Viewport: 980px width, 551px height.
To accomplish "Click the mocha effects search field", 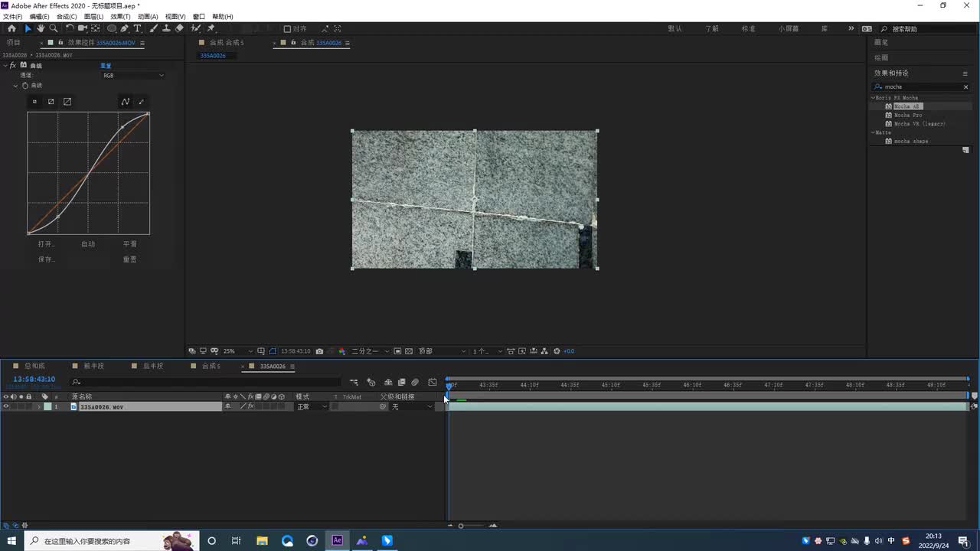I will (921, 87).
